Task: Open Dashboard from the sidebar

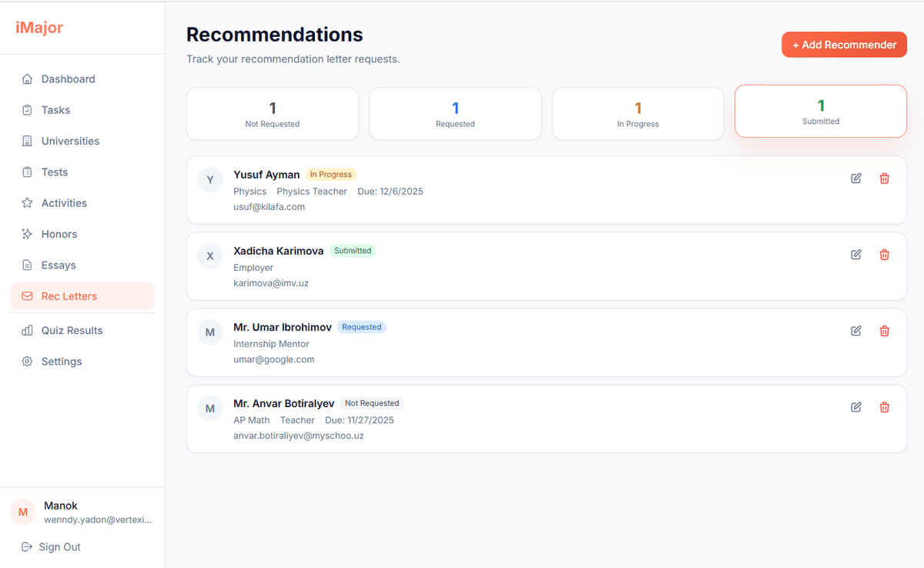Action: 68,79
